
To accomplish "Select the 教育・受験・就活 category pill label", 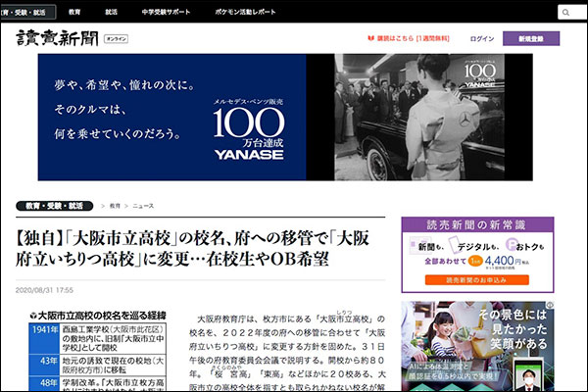I will (x=54, y=206).
